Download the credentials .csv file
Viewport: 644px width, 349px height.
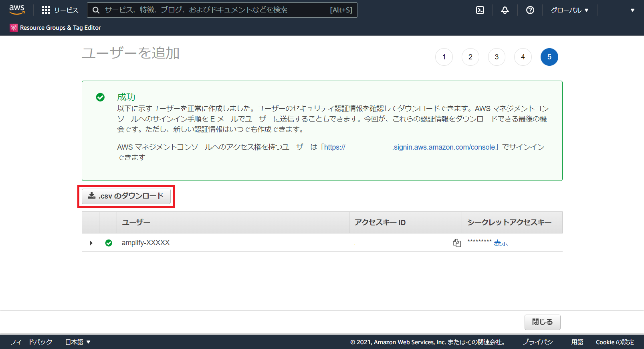pos(126,196)
